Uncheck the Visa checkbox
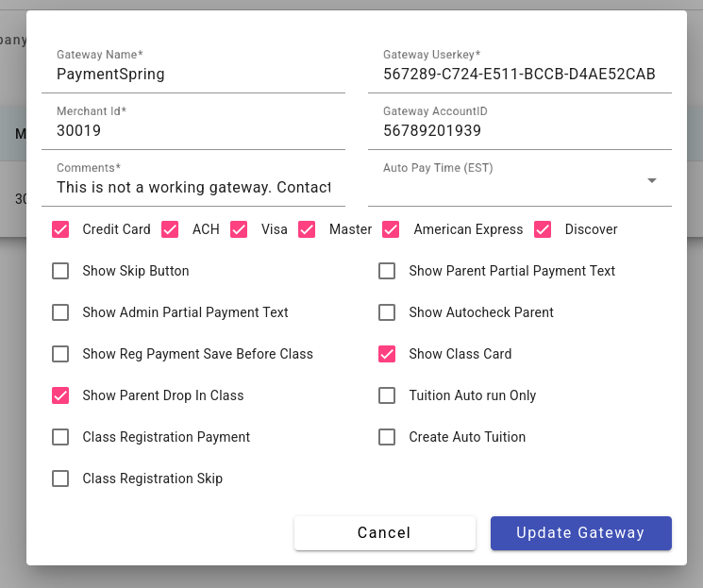The height and width of the screenshot is (588, 703). (239, 229)
